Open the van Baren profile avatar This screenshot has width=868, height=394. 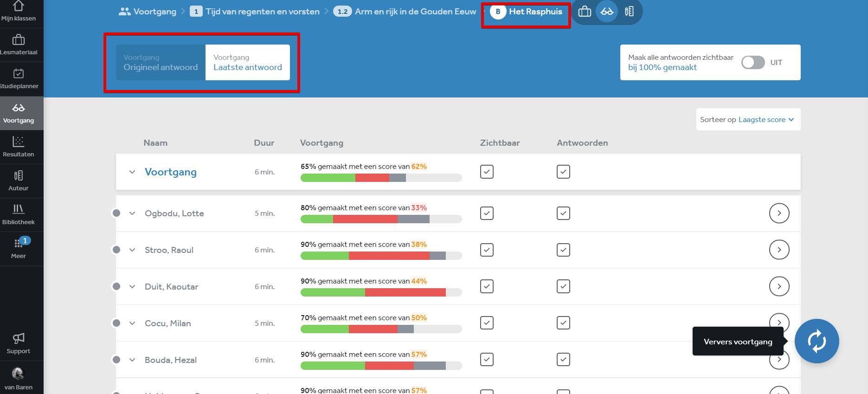18,374
